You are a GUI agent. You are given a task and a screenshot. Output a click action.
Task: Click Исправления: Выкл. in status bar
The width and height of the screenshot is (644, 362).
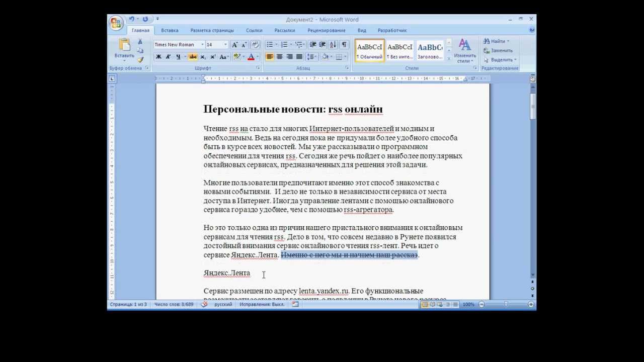tap(262, 304)
